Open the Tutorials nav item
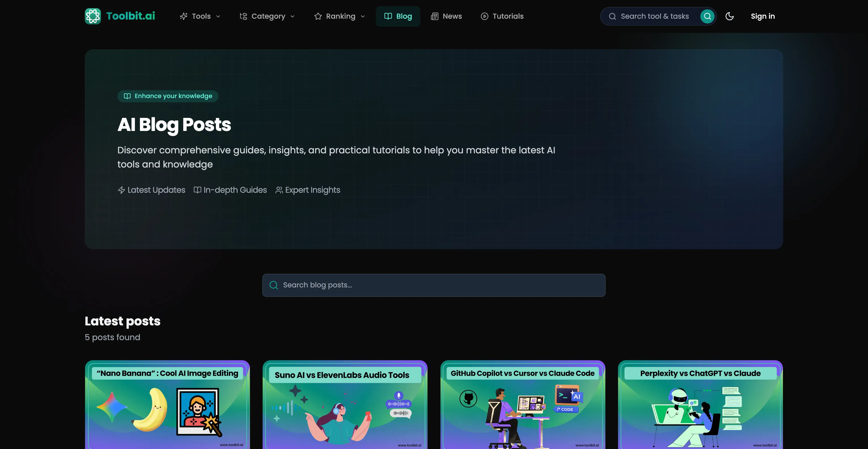 click(x=502, y=16)
